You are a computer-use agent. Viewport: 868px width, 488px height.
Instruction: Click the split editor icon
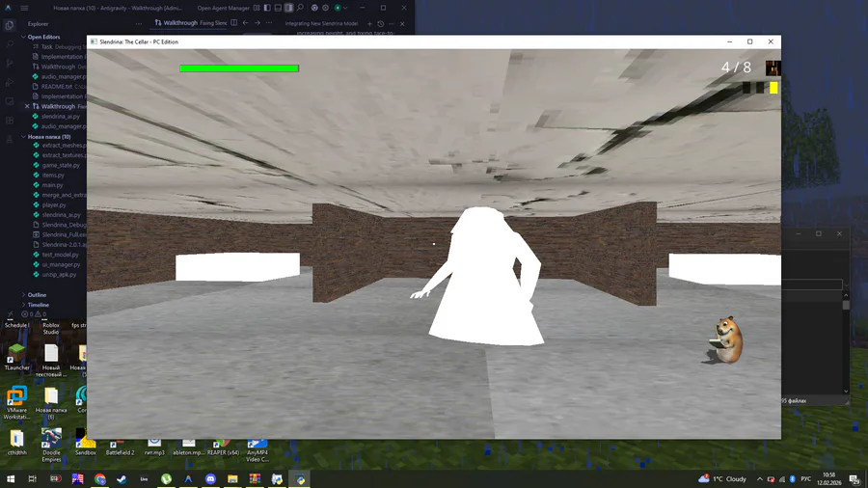click(234, 23)
